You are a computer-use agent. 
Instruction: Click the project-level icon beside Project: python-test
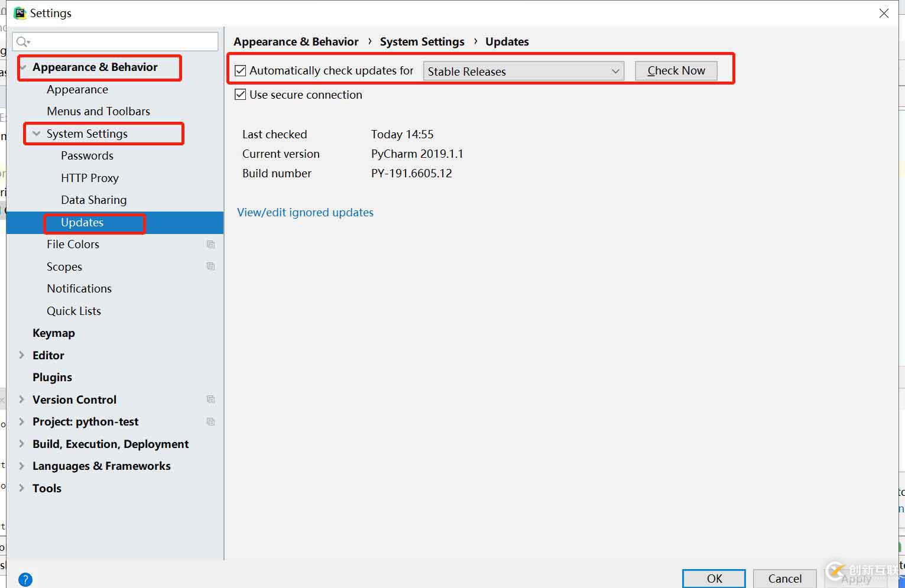pos(210,421)
